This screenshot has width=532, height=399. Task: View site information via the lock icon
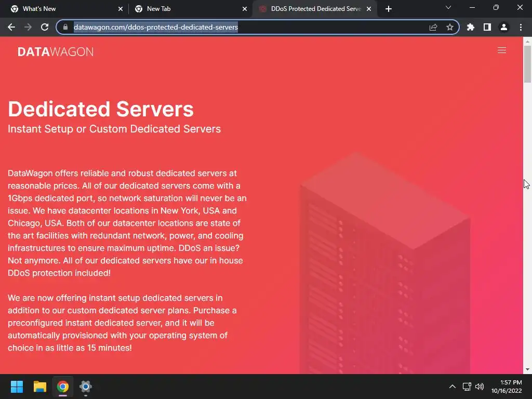(x=65, y=27)
